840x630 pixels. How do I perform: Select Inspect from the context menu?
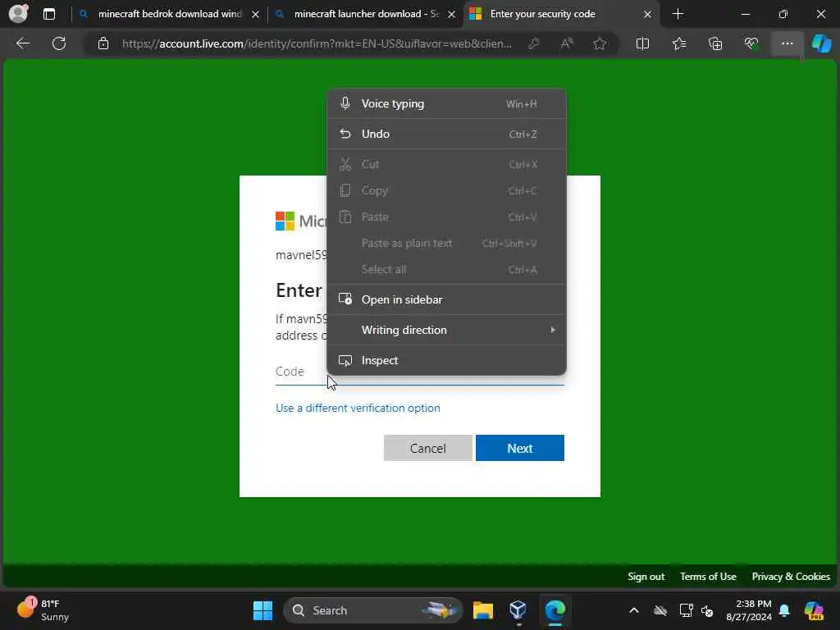446,361
